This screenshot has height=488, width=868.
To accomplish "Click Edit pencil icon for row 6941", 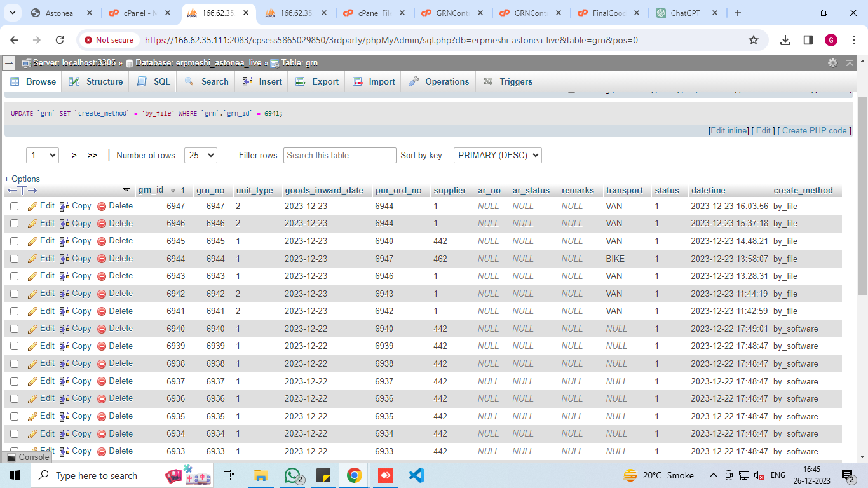I will [33, 311].
